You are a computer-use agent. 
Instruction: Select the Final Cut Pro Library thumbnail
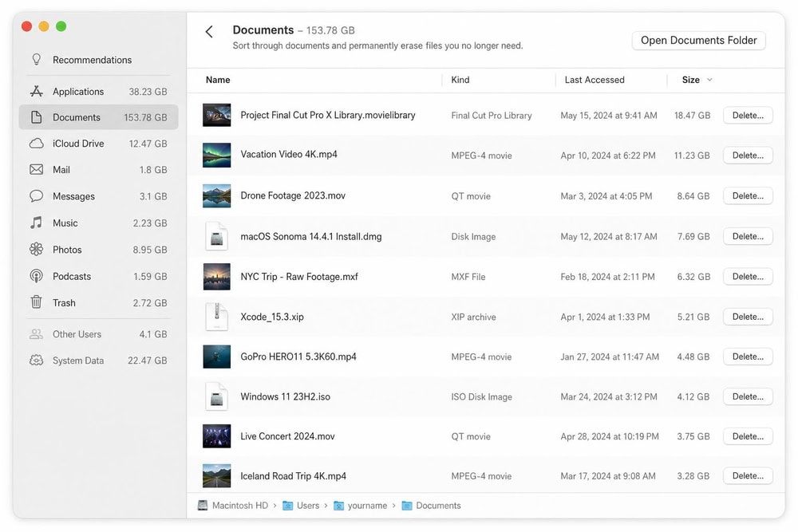pyautogui.click(x=216, y=116)
